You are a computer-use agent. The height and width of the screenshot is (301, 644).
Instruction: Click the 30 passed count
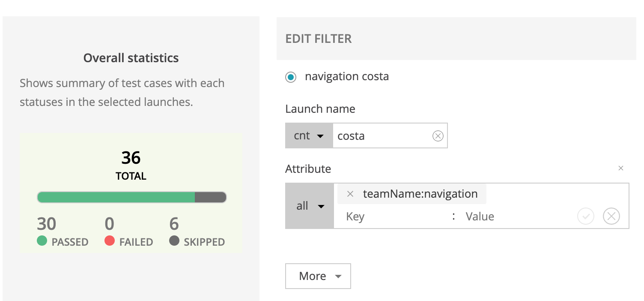(47, 224)
